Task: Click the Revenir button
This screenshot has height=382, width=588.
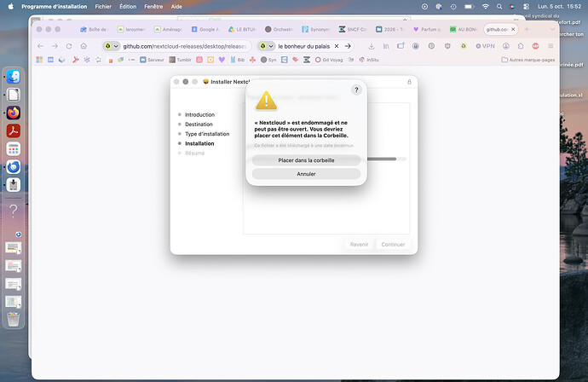Action: 359,244
